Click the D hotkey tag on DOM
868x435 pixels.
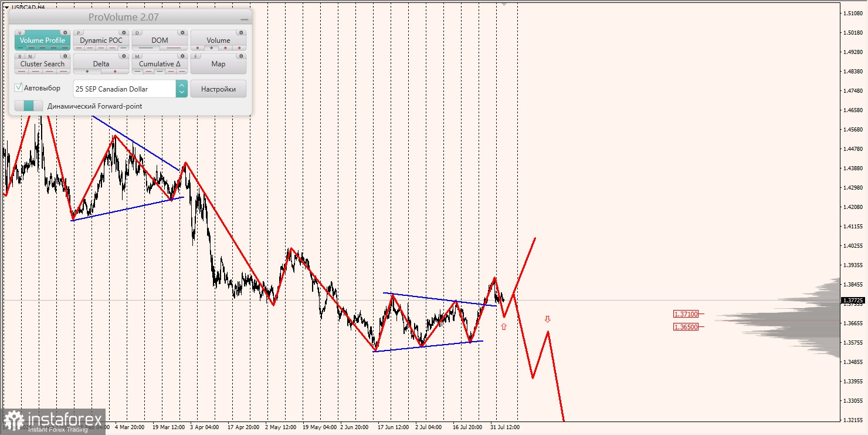[x=137, y=32]
